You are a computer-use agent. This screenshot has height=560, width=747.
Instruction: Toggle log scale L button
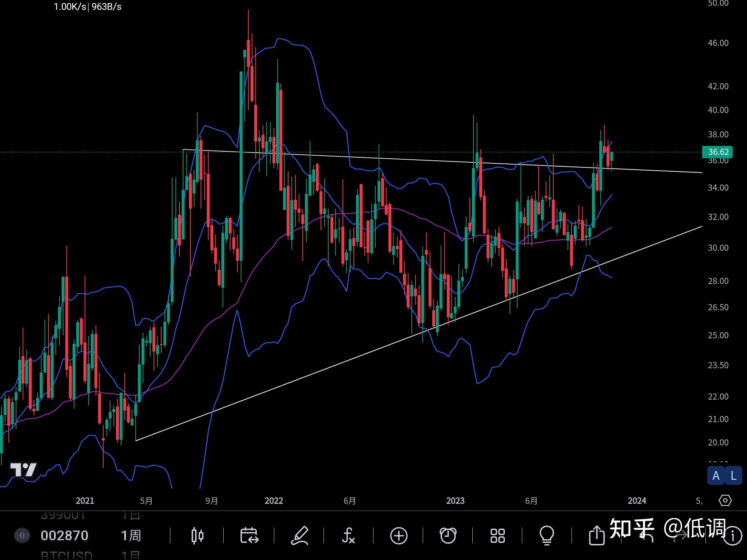[x=734, y=476]
